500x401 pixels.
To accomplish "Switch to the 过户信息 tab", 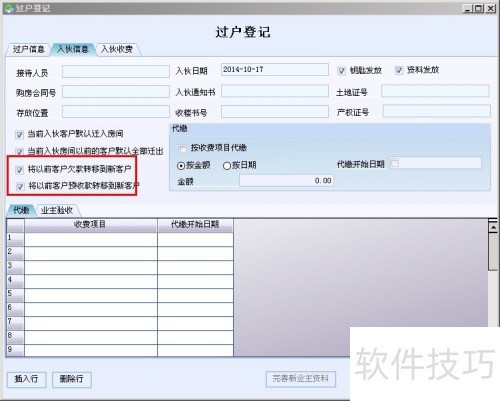I will click(x=28, y=49).
